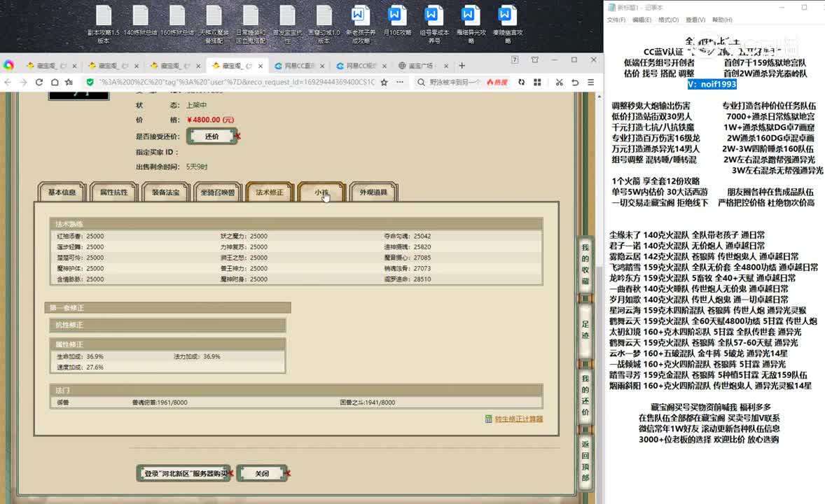Click price text ¥4800.00 (元)

211,120
